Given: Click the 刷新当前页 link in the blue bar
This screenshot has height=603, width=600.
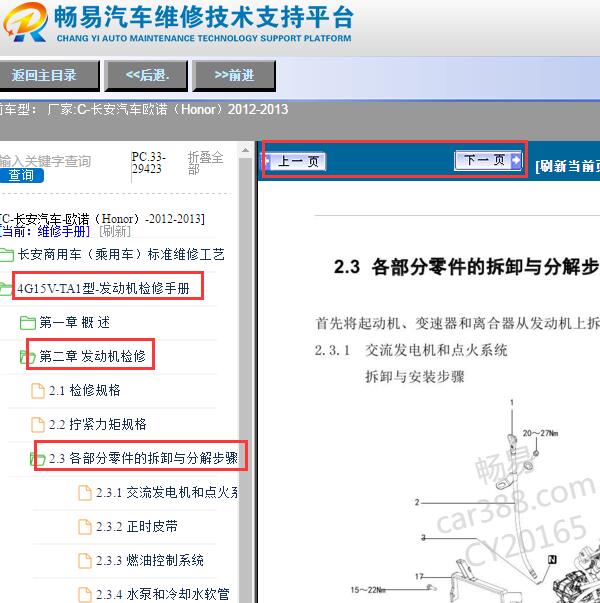Looking at the screenshot, I should (567, 166).
